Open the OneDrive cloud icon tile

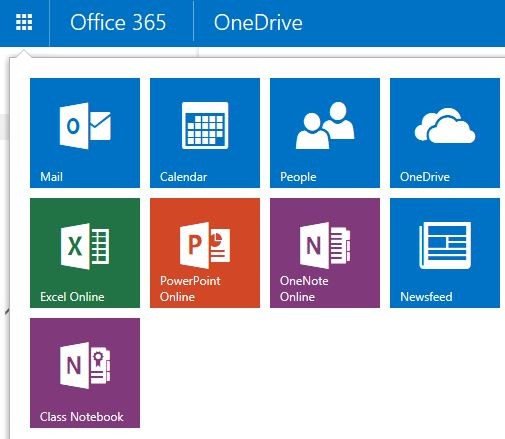tap(445, 125)
